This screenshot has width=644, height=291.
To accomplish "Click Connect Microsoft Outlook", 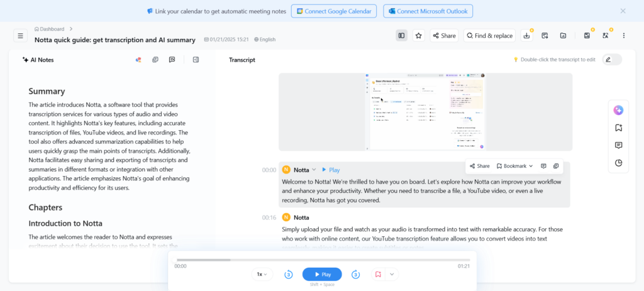I will [x=428, y=11].
